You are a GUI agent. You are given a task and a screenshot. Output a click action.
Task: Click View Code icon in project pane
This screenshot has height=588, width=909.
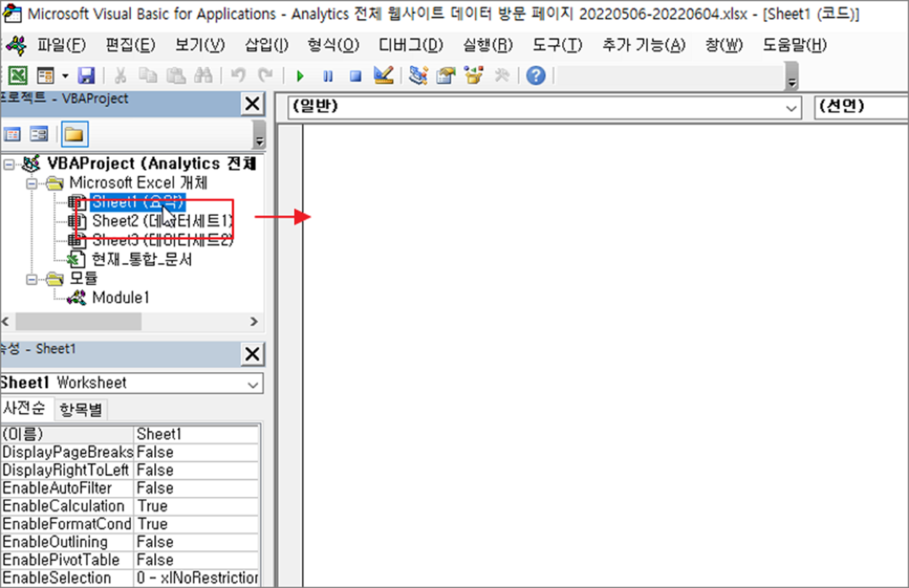(x=12, y=134)
